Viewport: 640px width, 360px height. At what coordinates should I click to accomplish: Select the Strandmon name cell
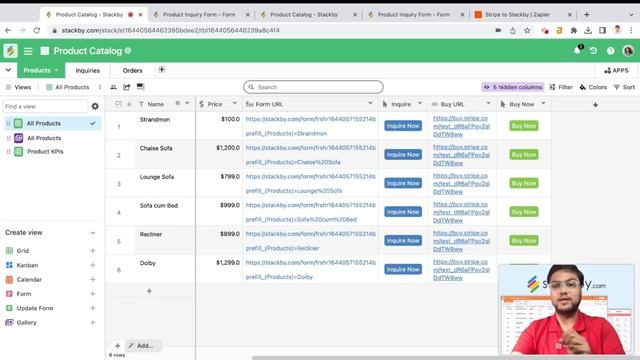coord(165,126)
